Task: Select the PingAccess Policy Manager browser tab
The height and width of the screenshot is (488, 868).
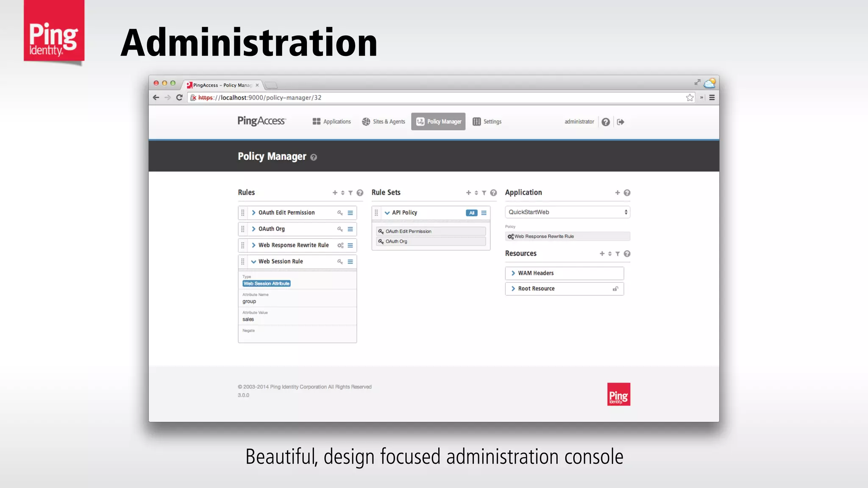Action: coord(223,85)
